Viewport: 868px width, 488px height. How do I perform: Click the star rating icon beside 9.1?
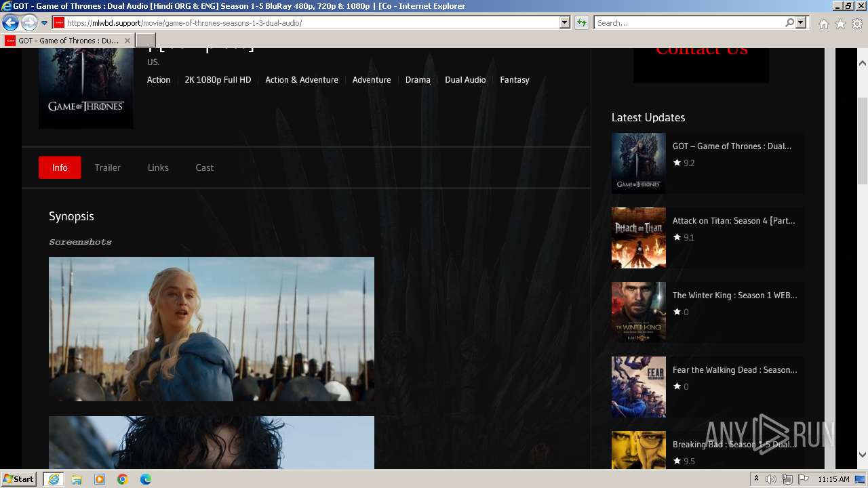tap(677, 237)
